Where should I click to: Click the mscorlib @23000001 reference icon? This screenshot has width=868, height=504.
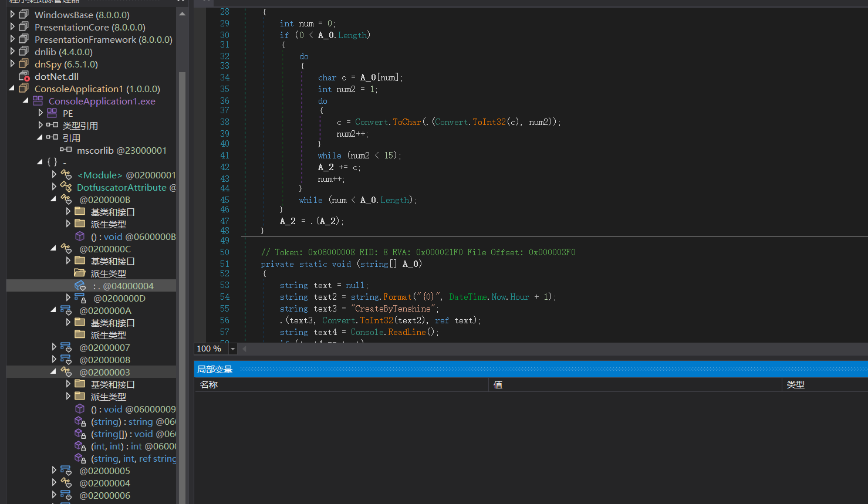[x=66, y=150]
